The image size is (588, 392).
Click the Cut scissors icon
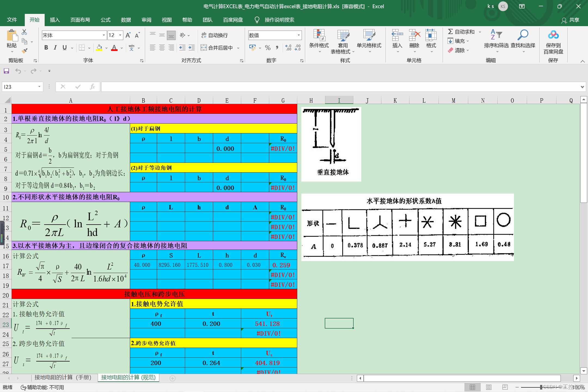[24, 32]
